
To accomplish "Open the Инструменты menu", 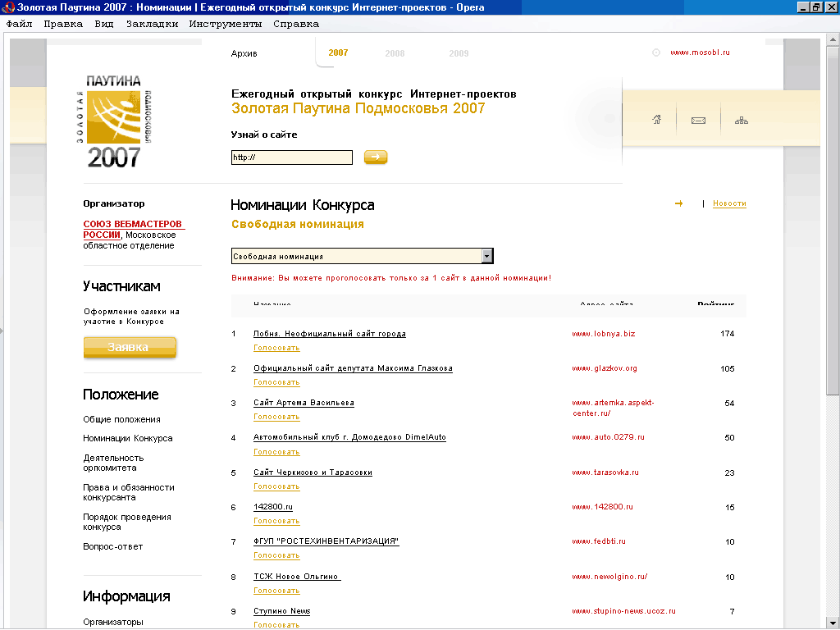I will coord(225,24).
